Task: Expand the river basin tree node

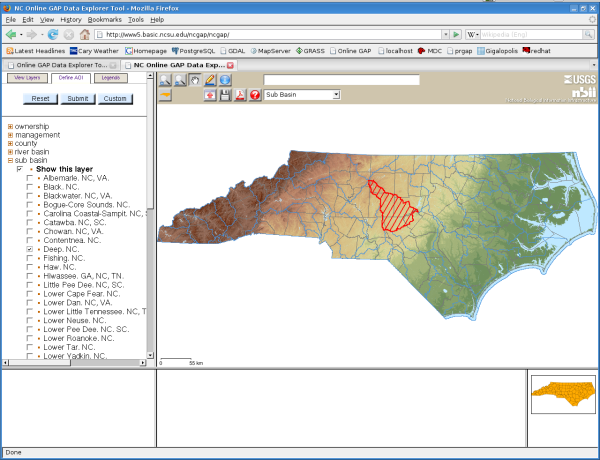Action: [10, 152]
